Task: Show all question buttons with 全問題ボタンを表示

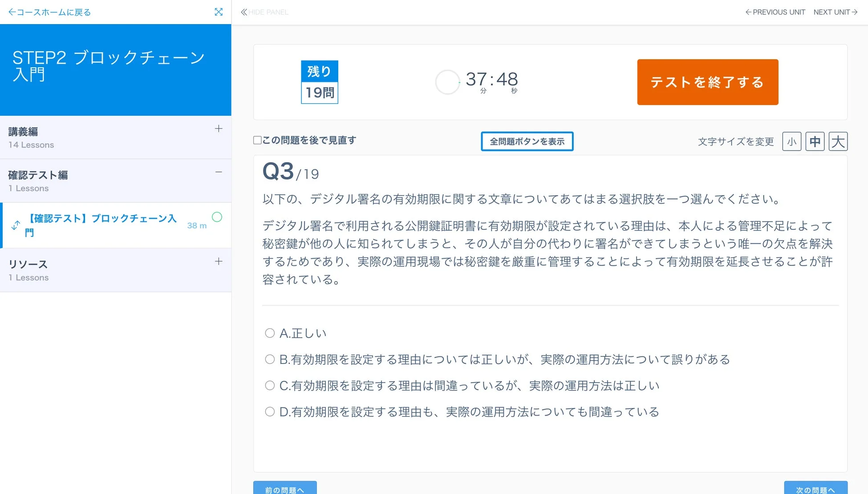Action: coord(527,141)
